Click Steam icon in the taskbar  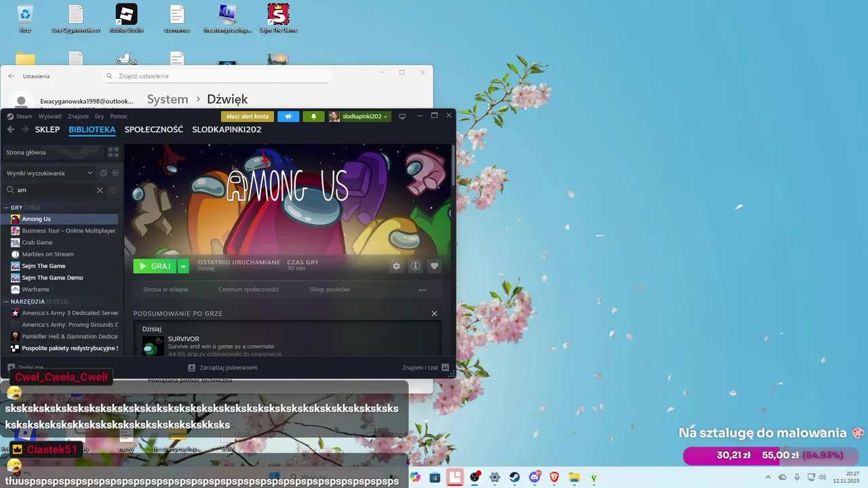point(515,477)
